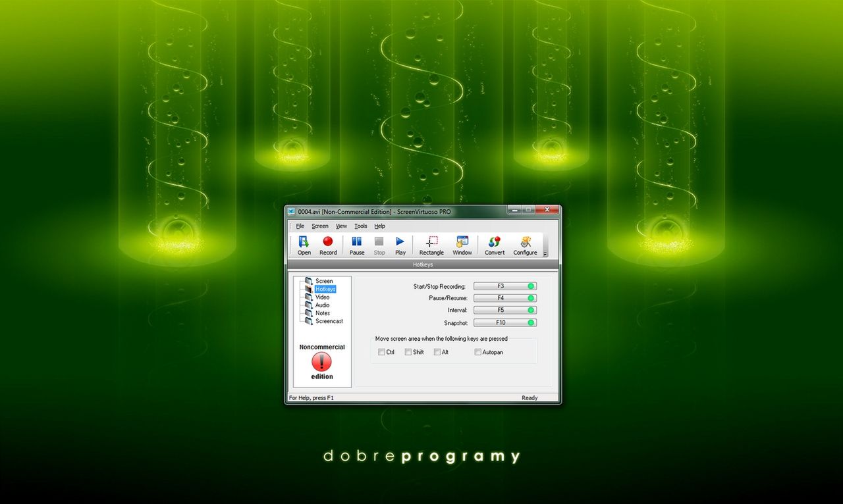This screenshot has width=843, height=504.
Task: Click the Hotkeys panel header bar
Action: [x=423, y=265]
